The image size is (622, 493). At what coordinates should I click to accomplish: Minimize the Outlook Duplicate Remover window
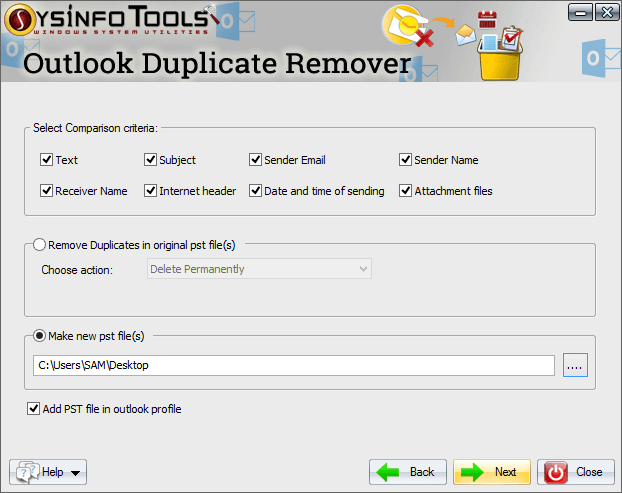[x=580, y=13]
